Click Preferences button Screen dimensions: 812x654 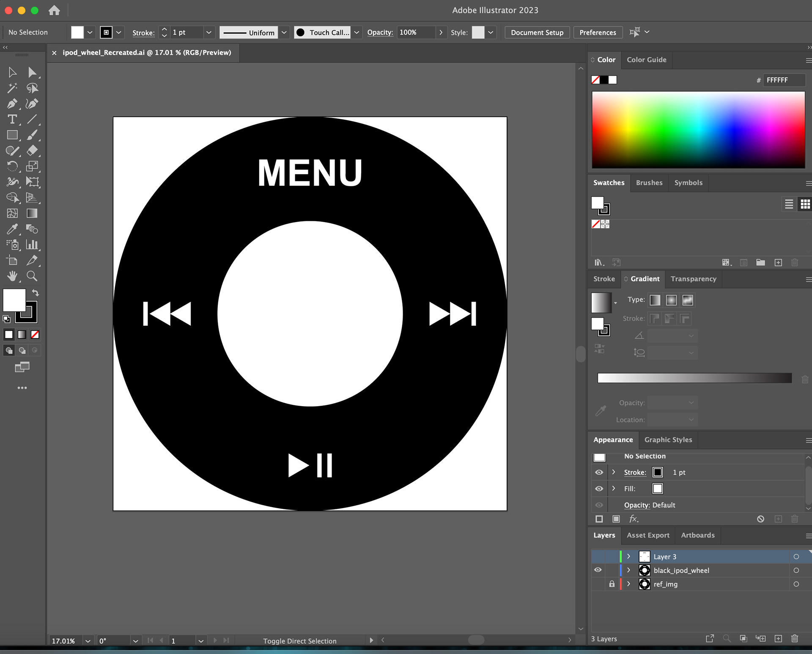(598, 33)
